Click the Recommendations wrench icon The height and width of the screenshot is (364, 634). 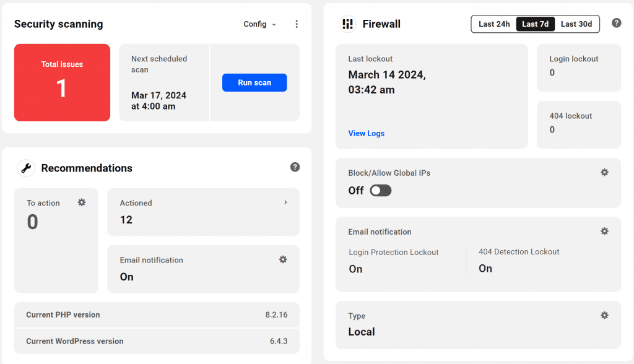pyautogui.click(x=26, y=168)
